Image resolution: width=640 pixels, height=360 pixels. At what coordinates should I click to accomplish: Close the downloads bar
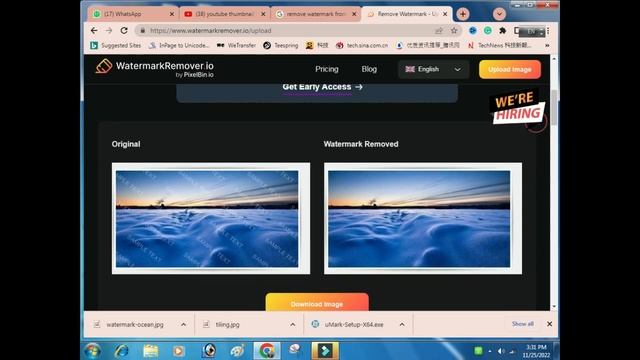point(549,324)
